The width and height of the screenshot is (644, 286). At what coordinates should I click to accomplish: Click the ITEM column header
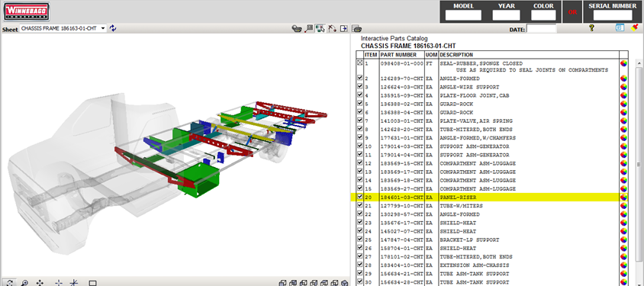click(371, 55)
